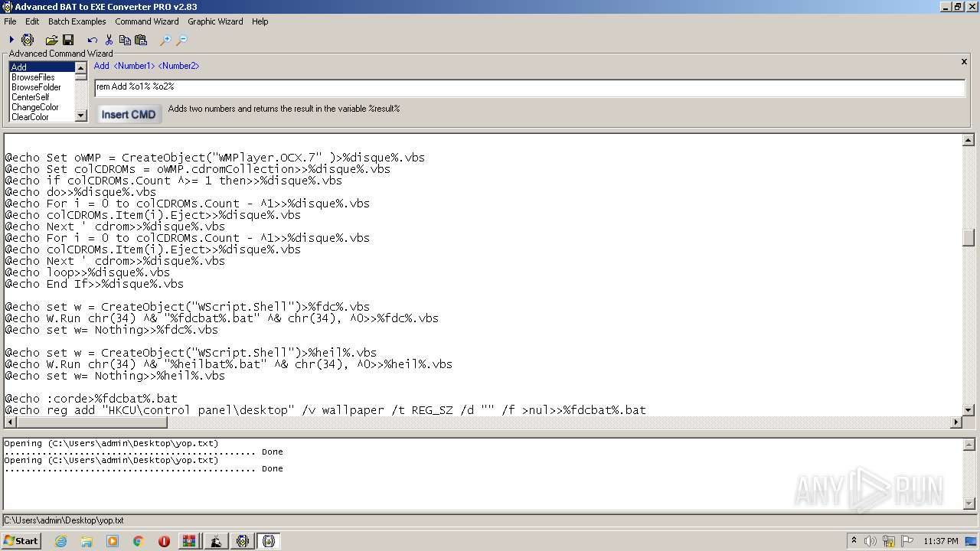Zoom in on the editor text
The height and width of the screenshot is (551, 980).
point(165,40)
